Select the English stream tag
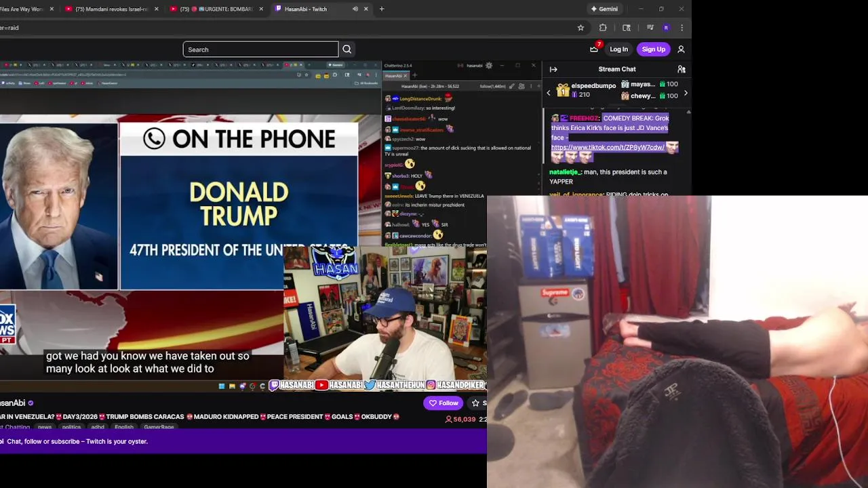This screenshot has height=488, width=868. [x=124, y=427]
